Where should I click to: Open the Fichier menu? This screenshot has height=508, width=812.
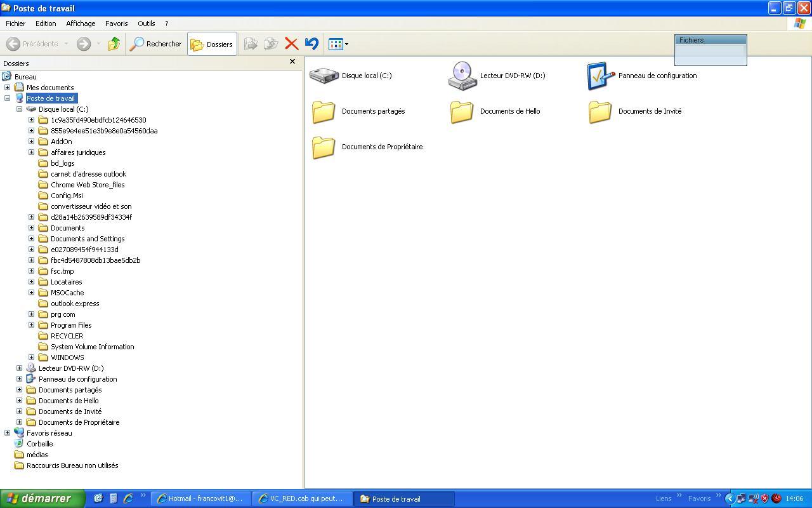[16, 23]
